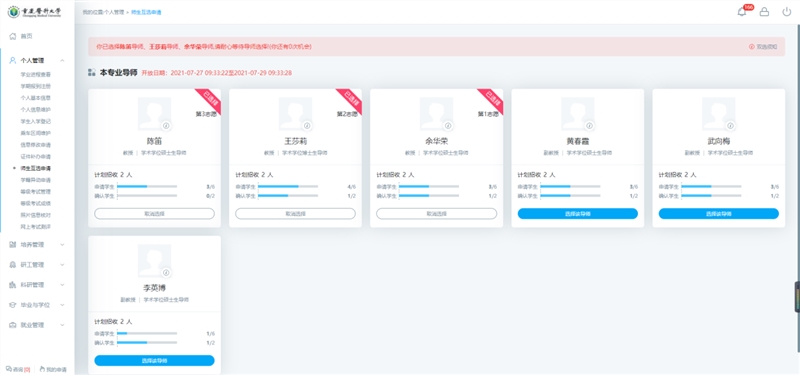Click the 我的申请 hand icon at sidebar bottom
The image size is (800, 375).
point(42,369)
